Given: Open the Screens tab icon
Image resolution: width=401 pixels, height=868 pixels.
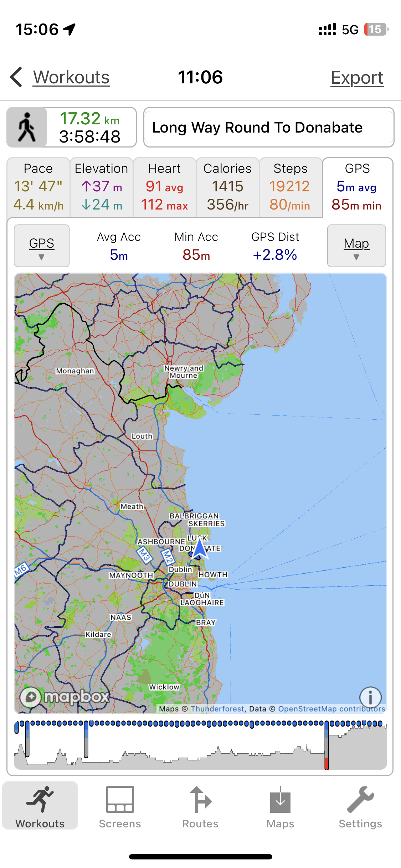Looking at the screenshot, I should point(120,800).
